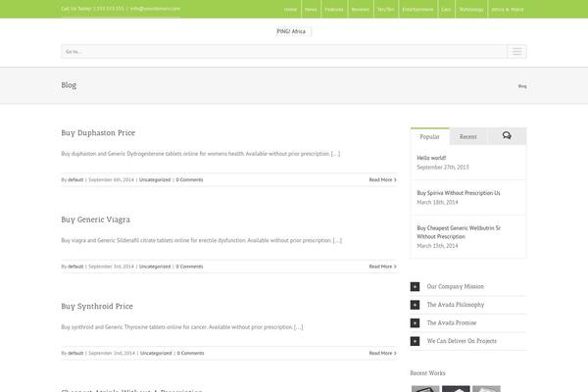Open Buy Cheapest Generic Wellbutrin Sr post
588x392 pixels.
click(459, 232)
